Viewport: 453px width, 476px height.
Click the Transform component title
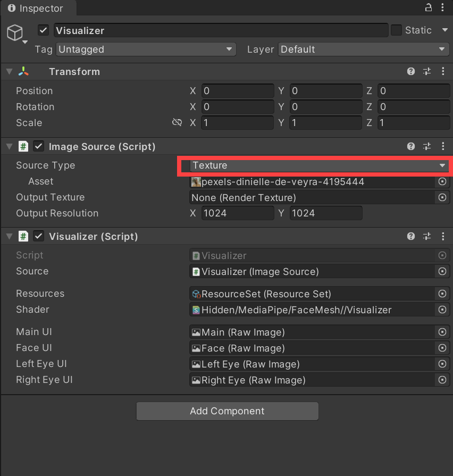tap(74, 72)
